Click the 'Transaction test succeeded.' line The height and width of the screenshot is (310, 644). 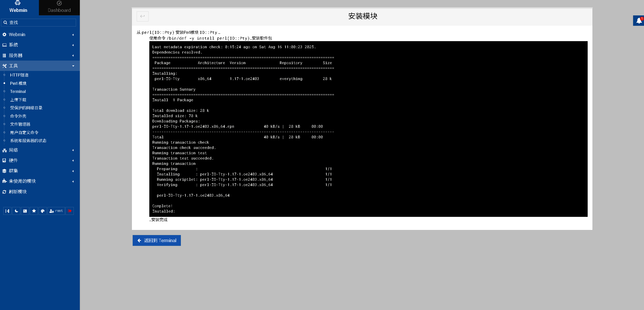coord(183,158)
